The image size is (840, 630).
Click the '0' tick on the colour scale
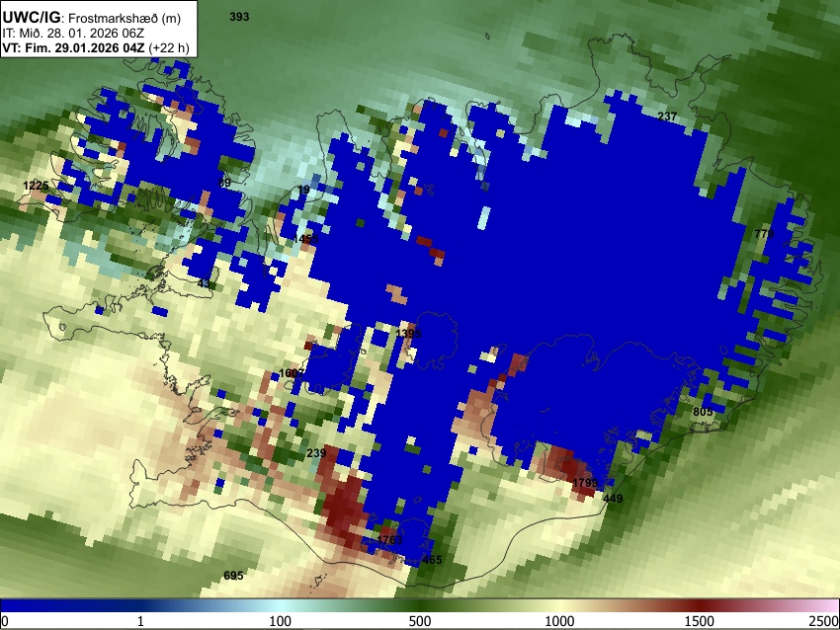pyautogui.click(x=5, y=621)
